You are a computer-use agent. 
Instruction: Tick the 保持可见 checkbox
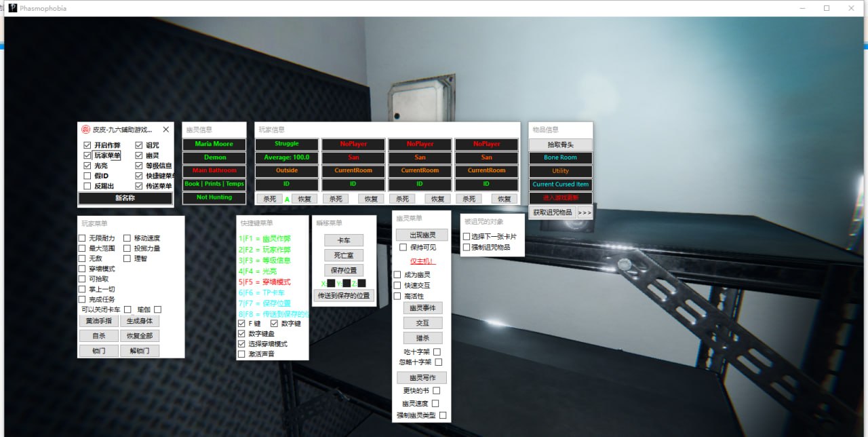tap(403, 248)
